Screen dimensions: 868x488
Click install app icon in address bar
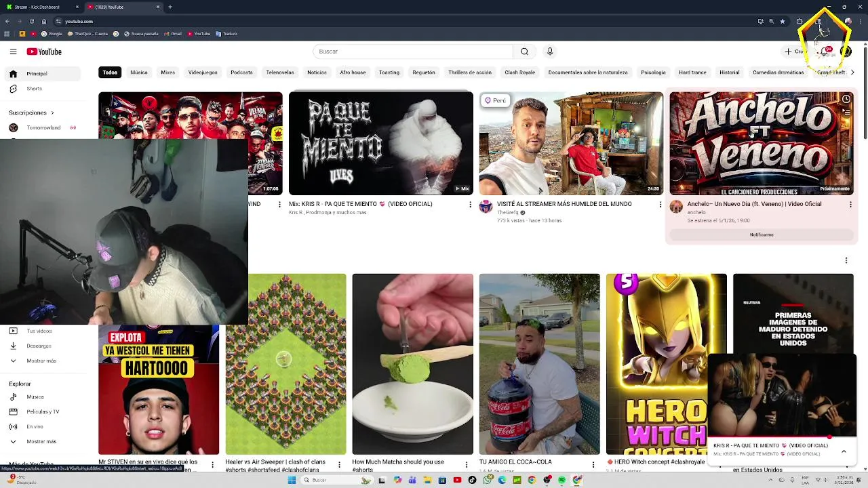coord(761,21)
